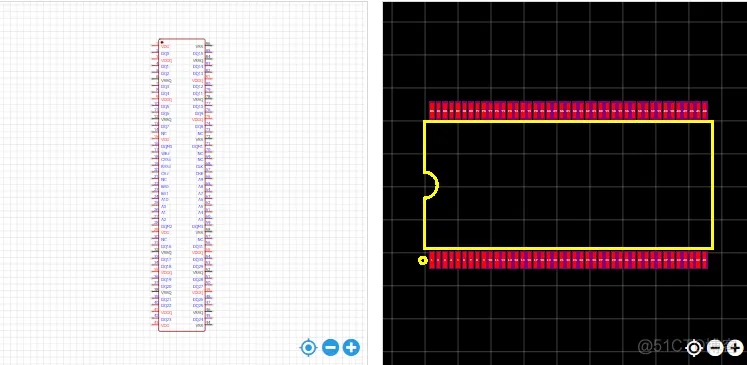Viewport: 747px width, 365px height.
Task: Recenter the PCB footprint preview
Action: [694, 348]
